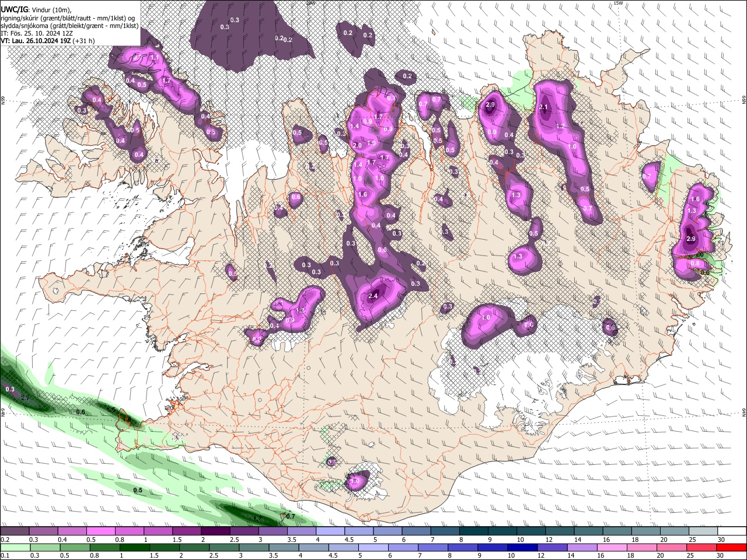Screen dimensions: 747x560
Task: Choose the lavender swatch labeled 4 in upper legend
Action: coord(330,531)
